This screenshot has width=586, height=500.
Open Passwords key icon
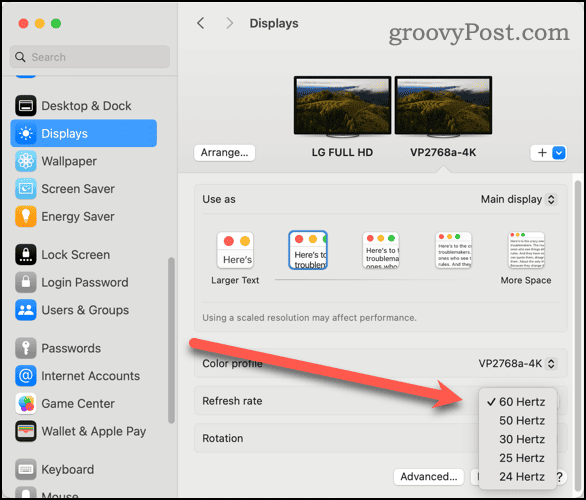[x=26, y=348]
